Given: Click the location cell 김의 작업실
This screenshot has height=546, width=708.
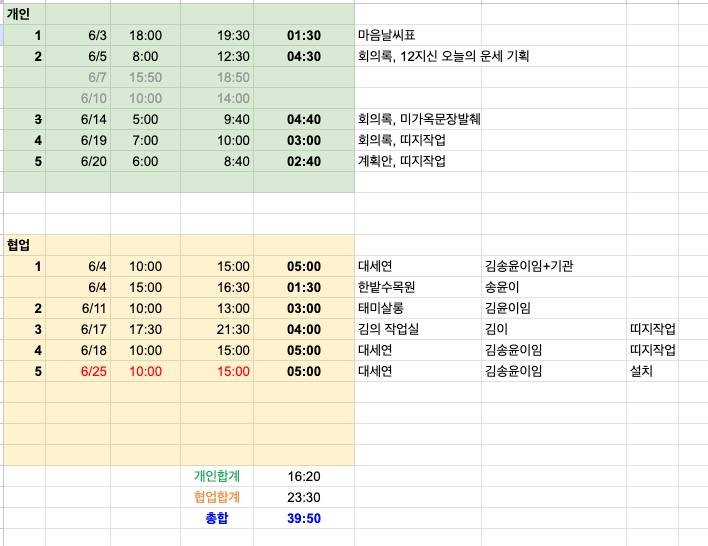Looking at the screenshot, I should 418,329.
